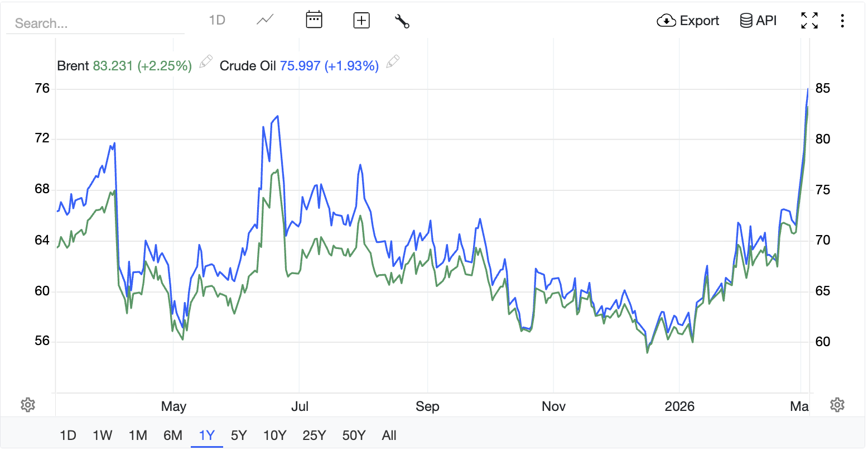Open the bottom-right gear options menu
Image resolution: width=868 pixels, height=450 pixels.
pos(838,405)
